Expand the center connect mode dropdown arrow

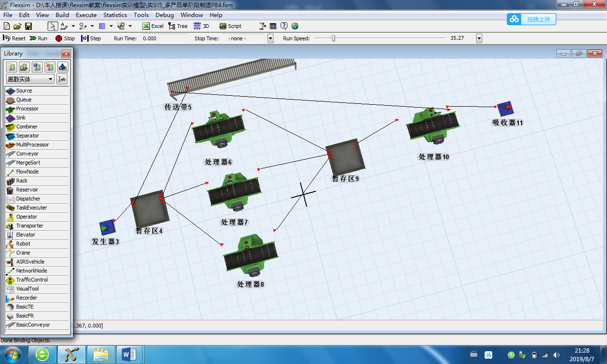coord(92,26)
